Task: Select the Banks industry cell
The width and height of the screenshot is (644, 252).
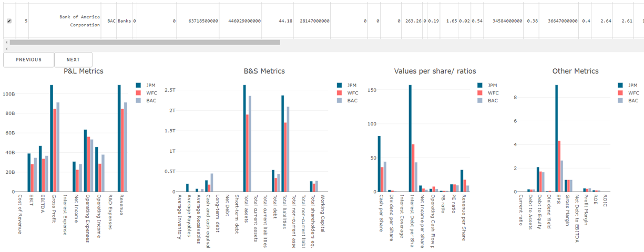Action: (x=124, y=21)
